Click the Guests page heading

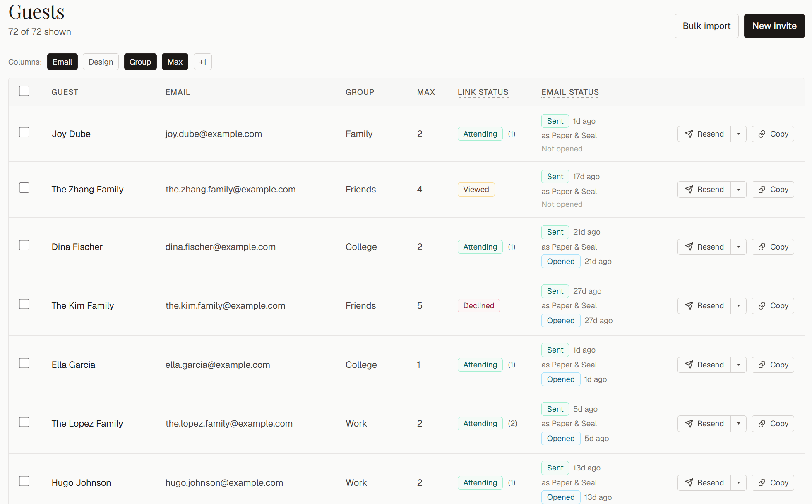pyautogui.click(x=36, y=12)
